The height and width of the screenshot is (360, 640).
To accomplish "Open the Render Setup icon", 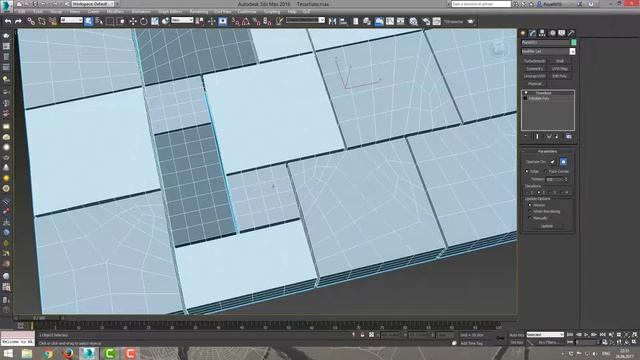I will 426,21.
